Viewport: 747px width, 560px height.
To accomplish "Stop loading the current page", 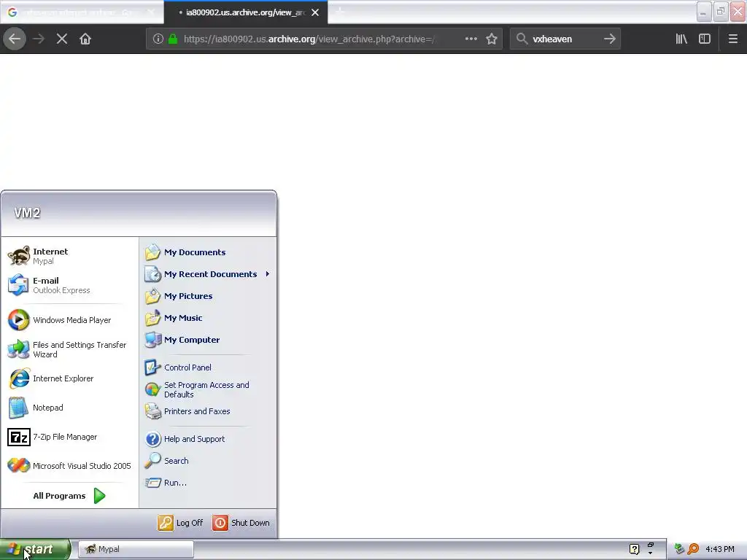I will click(62, 39).
